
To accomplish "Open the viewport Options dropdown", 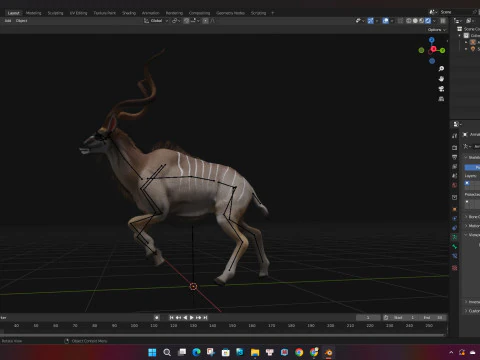I will (x=437, y=30).
